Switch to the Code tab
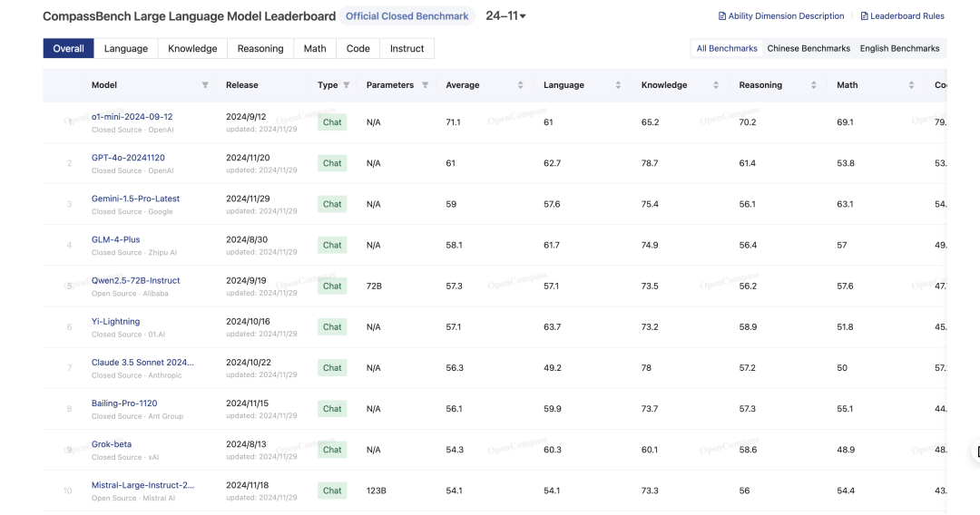The image size is (980, 515). tap(358, 48)
